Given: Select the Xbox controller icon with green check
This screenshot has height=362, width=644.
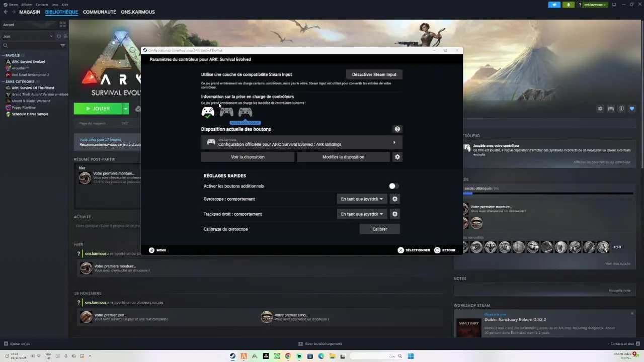Looking at the screenshot, I should 208,112.
